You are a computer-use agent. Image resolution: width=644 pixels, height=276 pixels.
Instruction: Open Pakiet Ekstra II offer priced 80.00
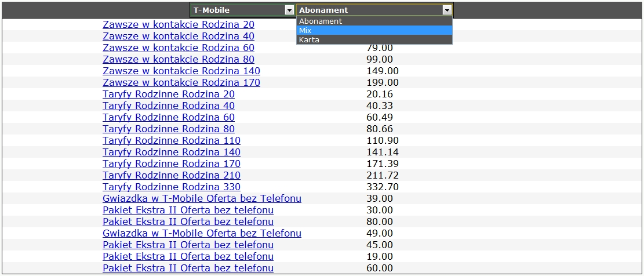pyautogui.click(x=188, y=221)
